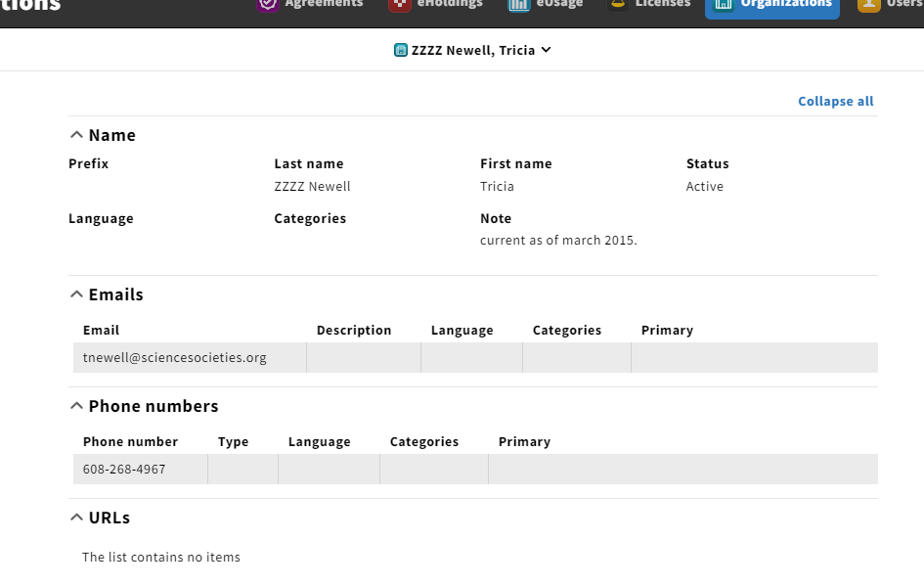
Task: Click the Language header in Emails table
Action: point(462,330)
